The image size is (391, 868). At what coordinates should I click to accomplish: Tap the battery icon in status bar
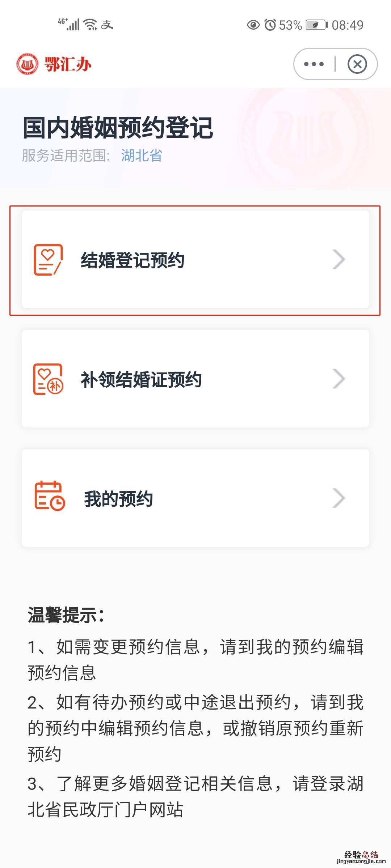(316, 25)
